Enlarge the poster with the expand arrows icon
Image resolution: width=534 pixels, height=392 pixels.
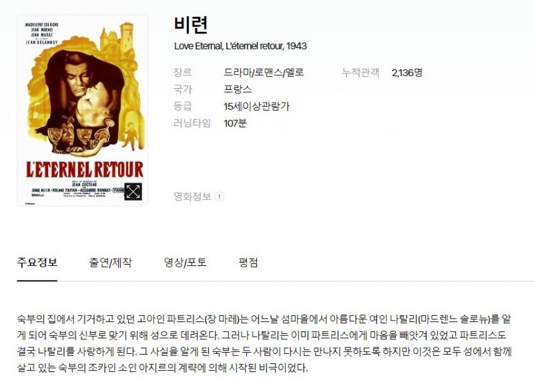[133, 192]
